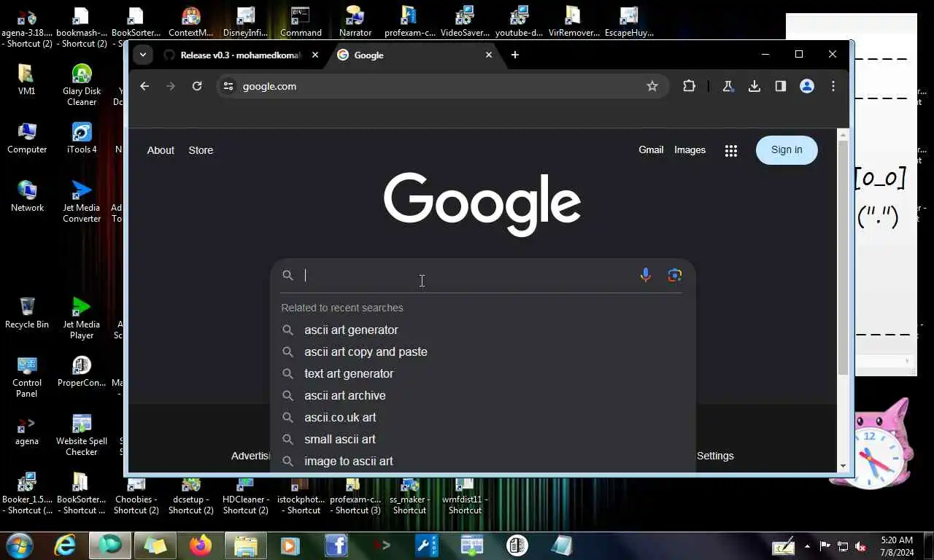Viewport: 934px width, 560px height.
Task: Open the Jet Media Converter desktop icon
Action: coord(82,202)
